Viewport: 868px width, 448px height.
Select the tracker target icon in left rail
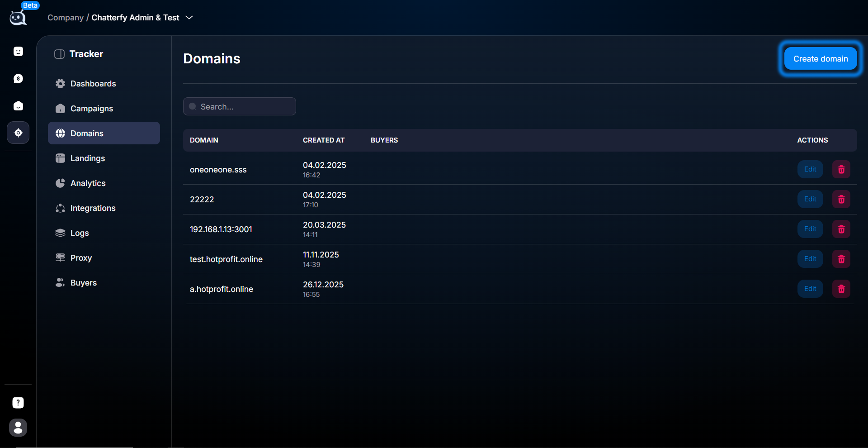[x=18, y=133]
